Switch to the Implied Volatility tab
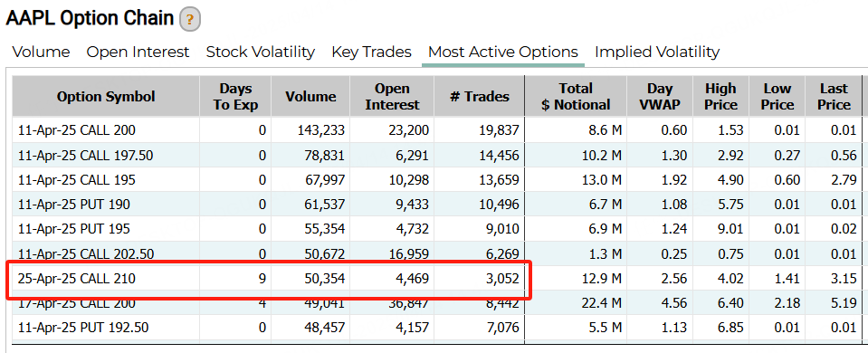This screenshot has height=353, width=868. pos(657,52)
